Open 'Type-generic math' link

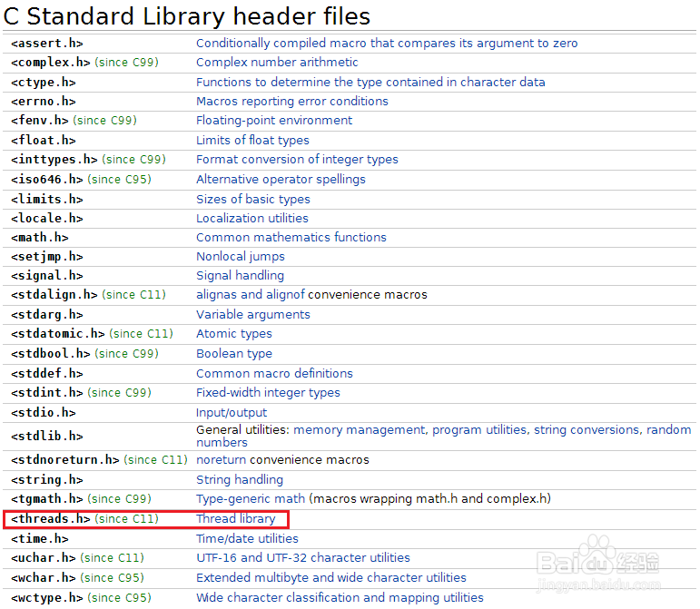click(x=251, y=499)
